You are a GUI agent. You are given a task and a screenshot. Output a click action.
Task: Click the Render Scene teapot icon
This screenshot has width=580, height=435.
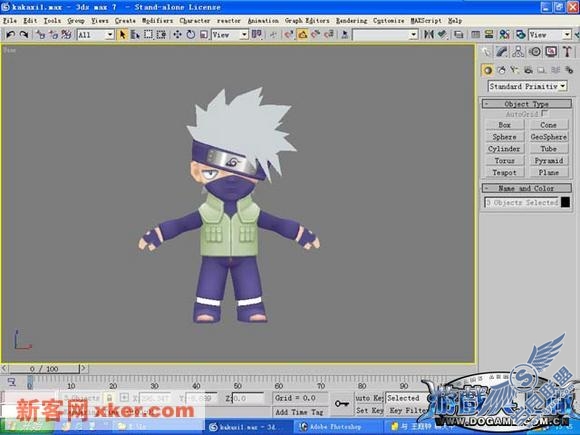(x=521, y=35)
